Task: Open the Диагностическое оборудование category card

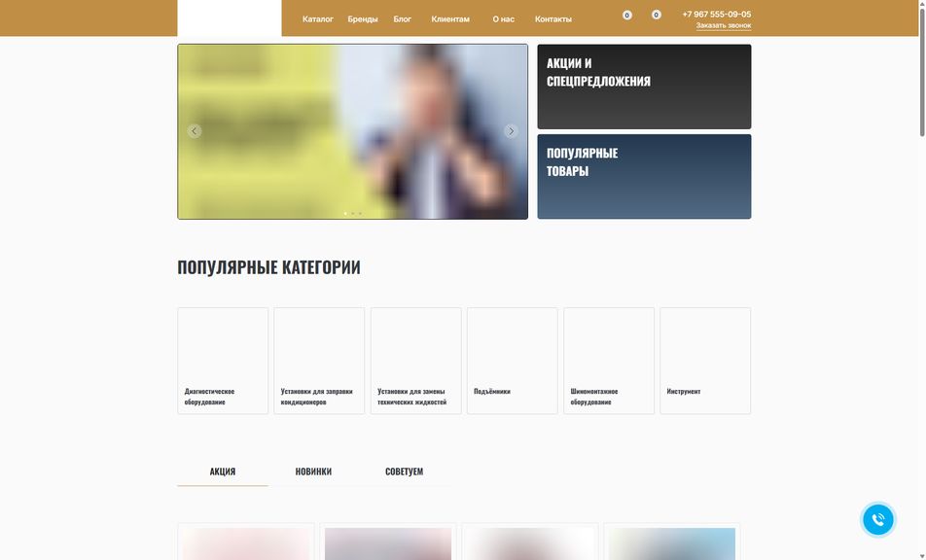Action: tap(223, 361)
